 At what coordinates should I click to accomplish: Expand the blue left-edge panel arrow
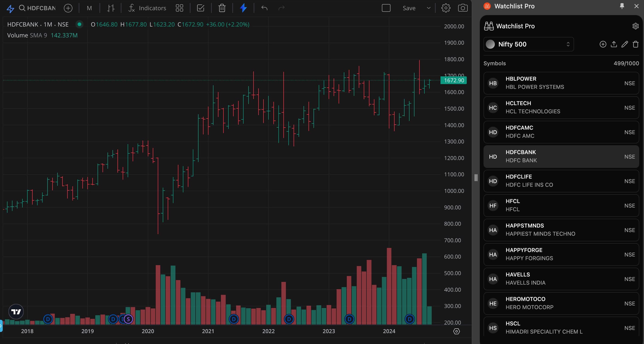(1, 326)
